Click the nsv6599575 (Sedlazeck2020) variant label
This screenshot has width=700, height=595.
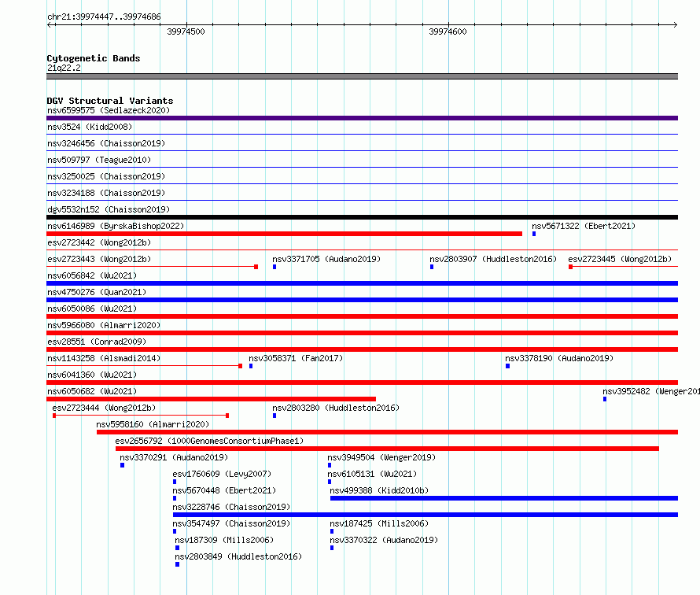point(109,110)
